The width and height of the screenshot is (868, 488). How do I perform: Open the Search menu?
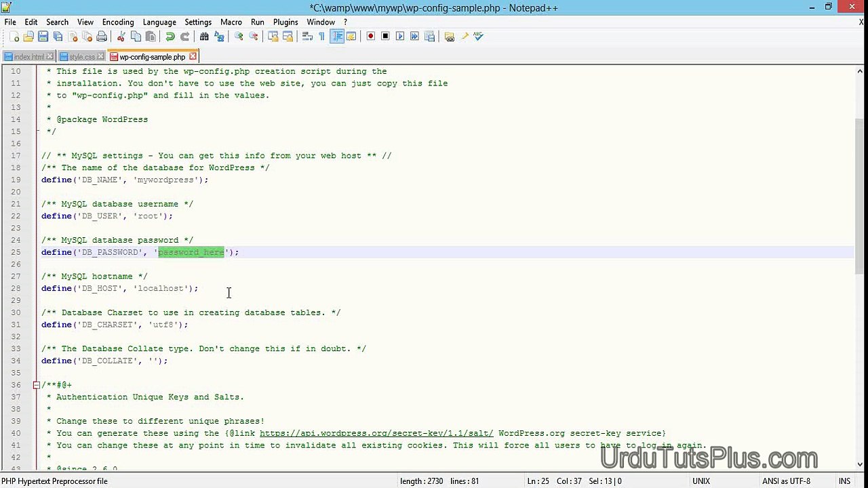(x=57, y=22)
